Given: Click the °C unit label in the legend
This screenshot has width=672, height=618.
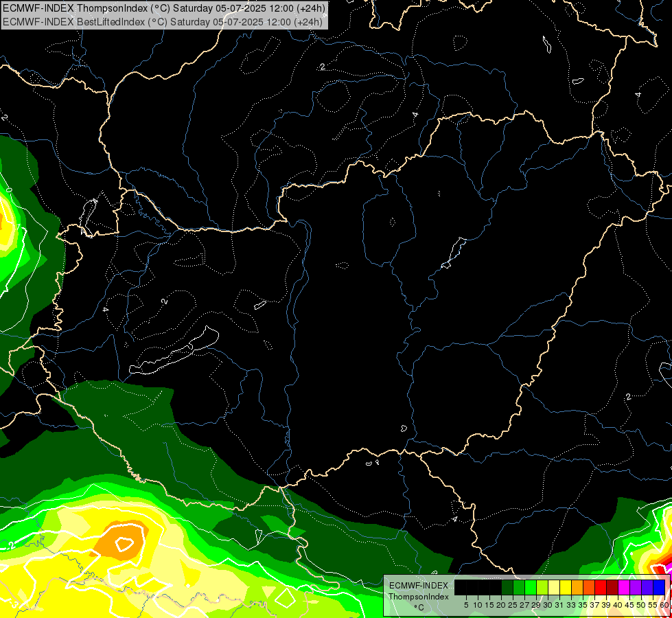Looking at the screenshot, I should (419, 608).
